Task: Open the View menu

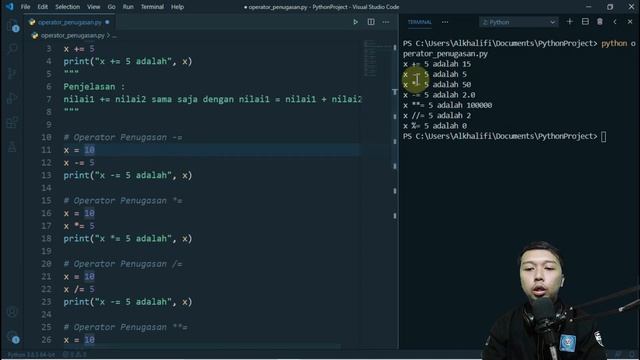Action: point(93,7)
